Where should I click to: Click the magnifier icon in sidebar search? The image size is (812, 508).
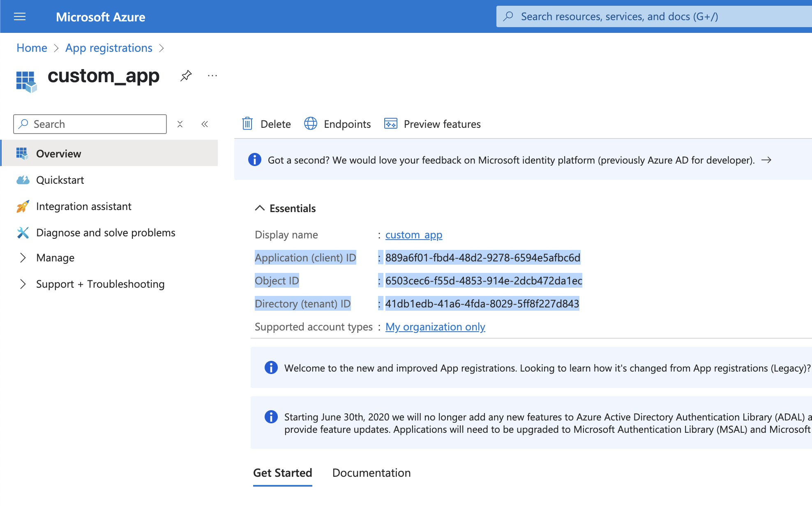pos(23,124)
